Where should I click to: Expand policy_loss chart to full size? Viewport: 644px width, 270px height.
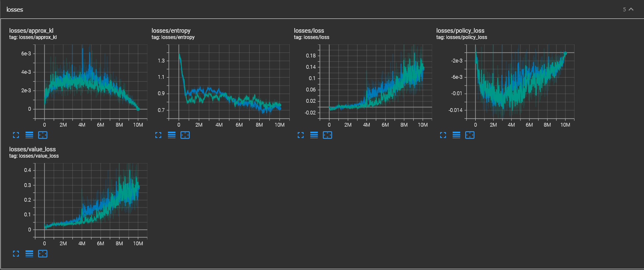click(443, 135)
